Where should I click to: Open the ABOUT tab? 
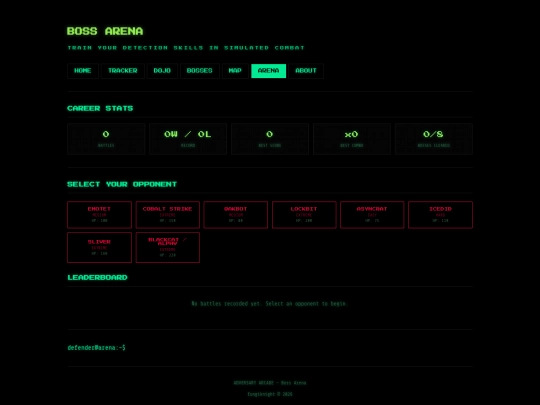306,71
